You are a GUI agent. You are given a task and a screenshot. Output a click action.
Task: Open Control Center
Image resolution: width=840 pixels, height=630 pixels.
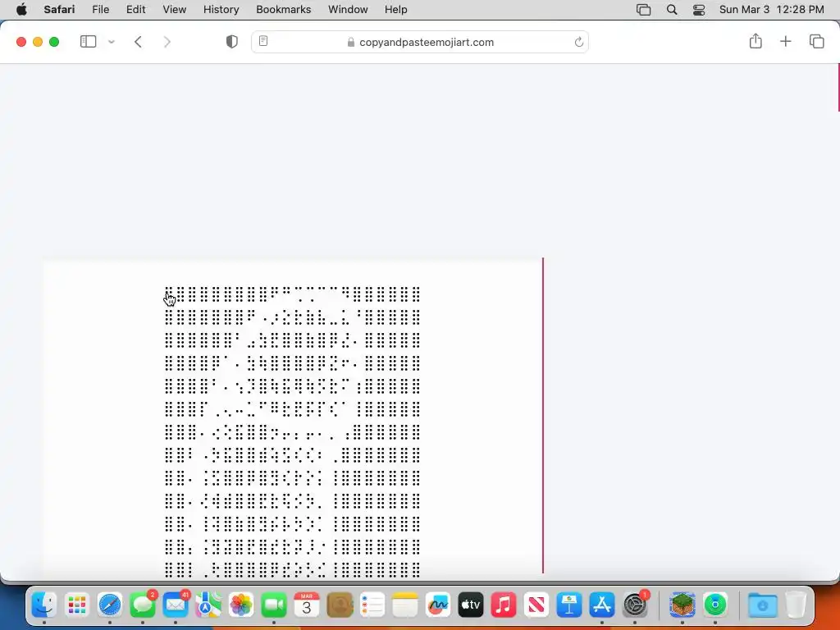tap(699, 10)
